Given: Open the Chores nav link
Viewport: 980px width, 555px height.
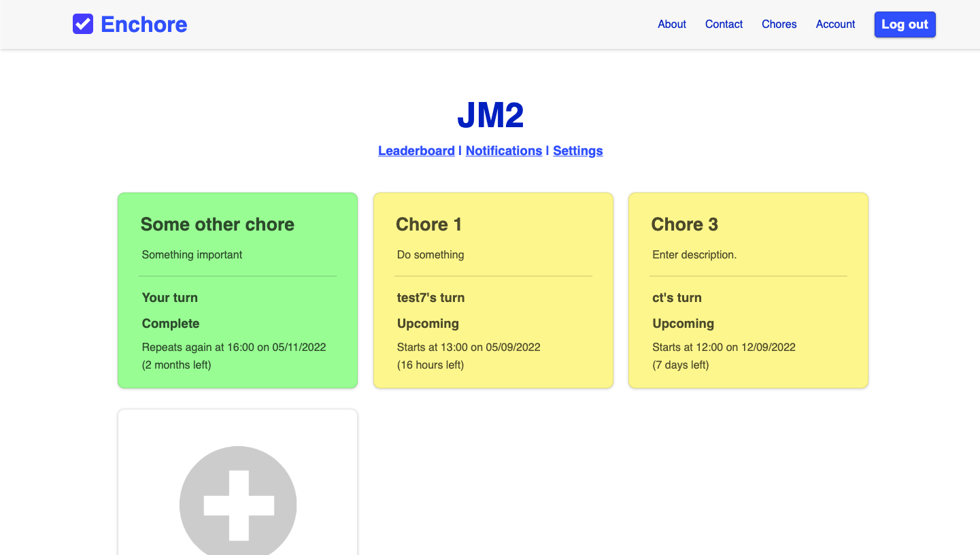Looking at the screenshot, I should pos(779,24).
